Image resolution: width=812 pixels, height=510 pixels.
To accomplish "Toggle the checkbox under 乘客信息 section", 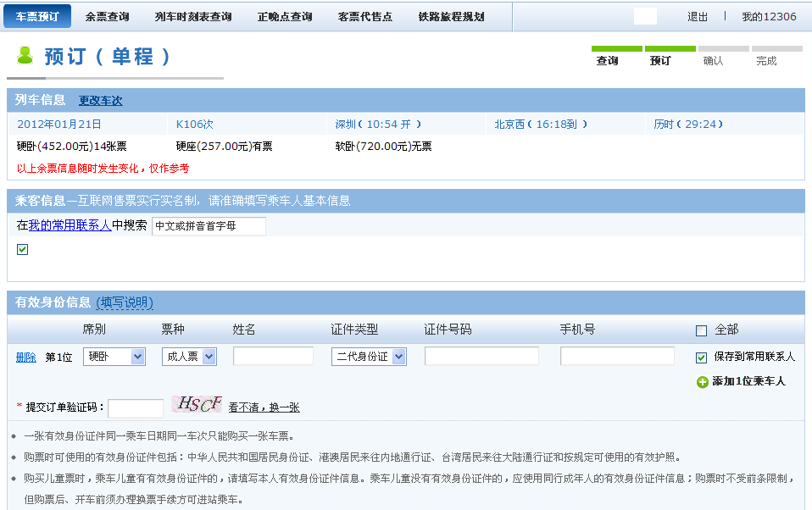I will point(22,249).
